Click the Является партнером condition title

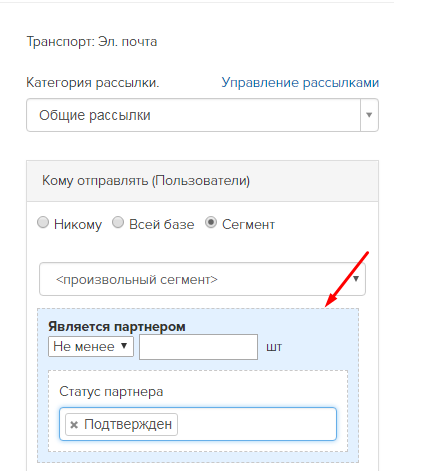pos(117,327)
